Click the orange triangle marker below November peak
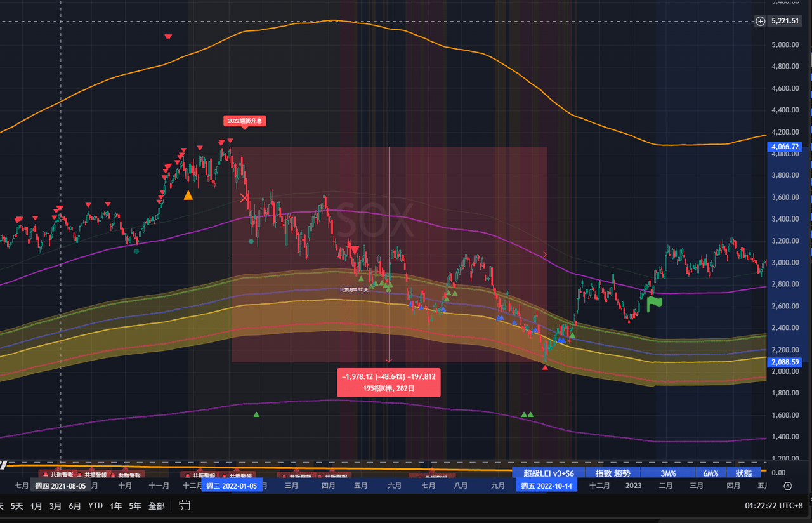 point(188,195)
